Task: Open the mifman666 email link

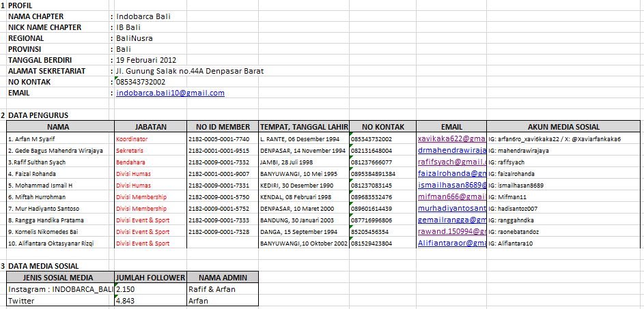Action: [x=452, y=196]
